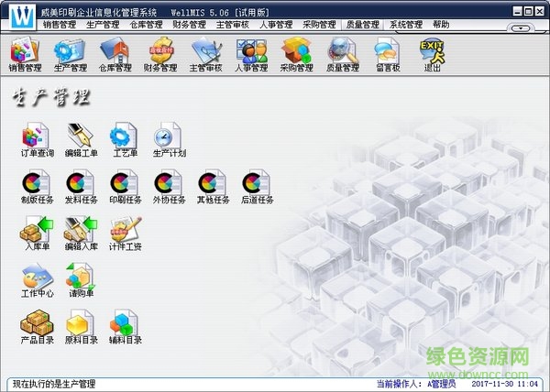Open 印刷任务 printing task icon
This screenshot has width=550, height=392.
125,186
